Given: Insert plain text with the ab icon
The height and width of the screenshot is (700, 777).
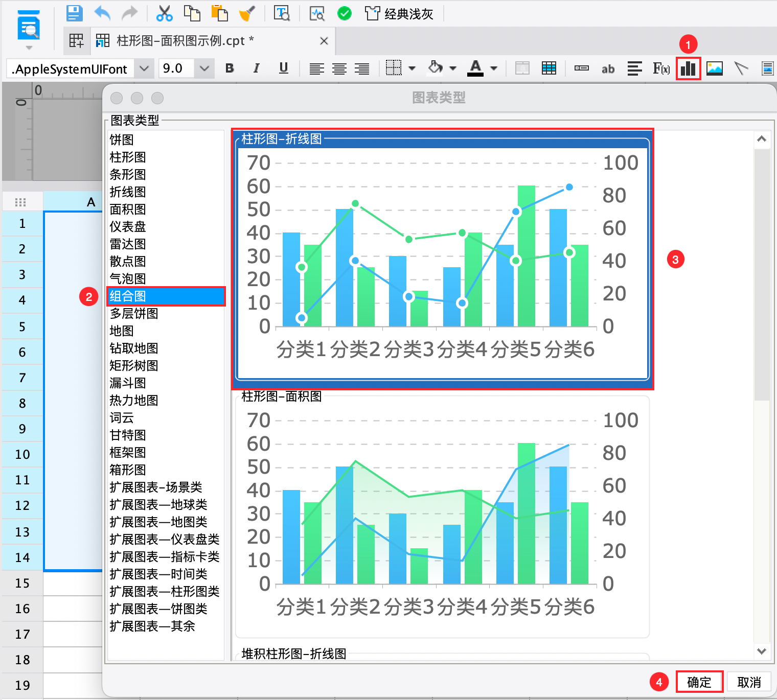Looking at the screenshot, I should (x=608, y=69).
